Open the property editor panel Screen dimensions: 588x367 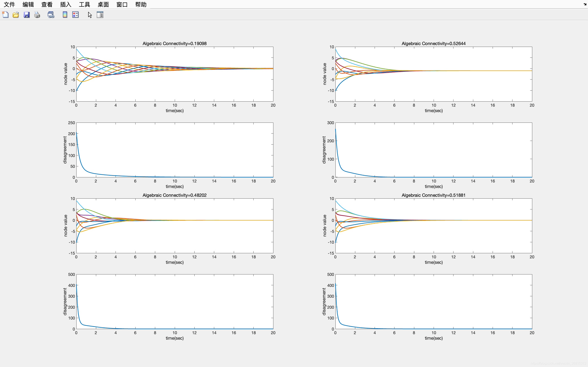pyautogui.click(x=100, y=14)
